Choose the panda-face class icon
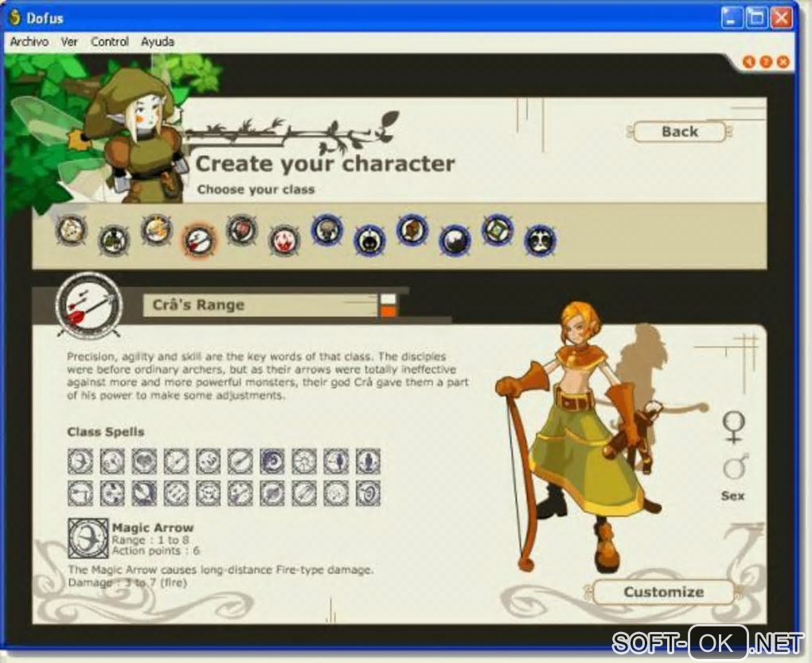812x663 pixels. tap(540, 240)
